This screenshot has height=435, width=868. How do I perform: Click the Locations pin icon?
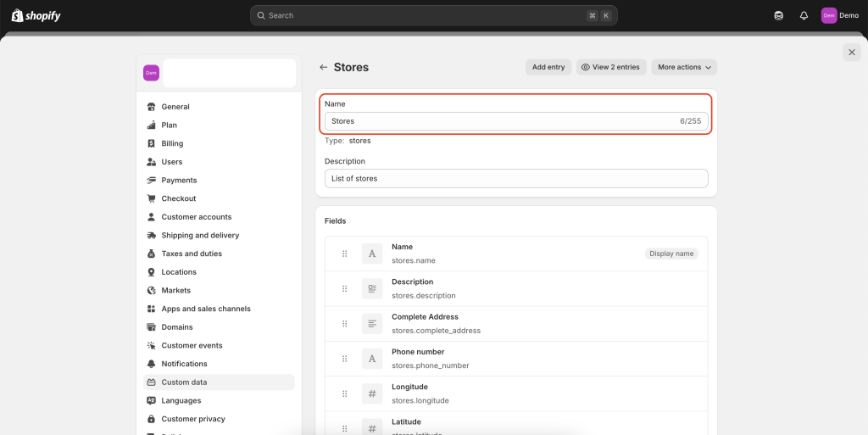pos(151,271)
